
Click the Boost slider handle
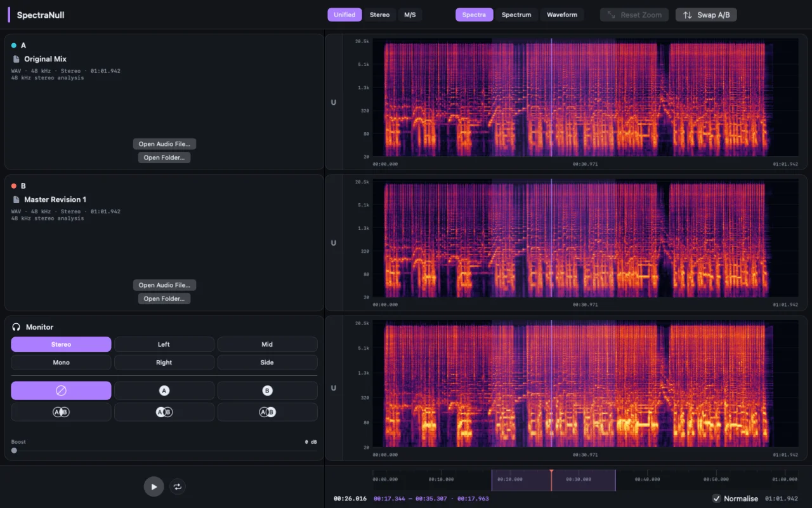click(x=14, y=451)
